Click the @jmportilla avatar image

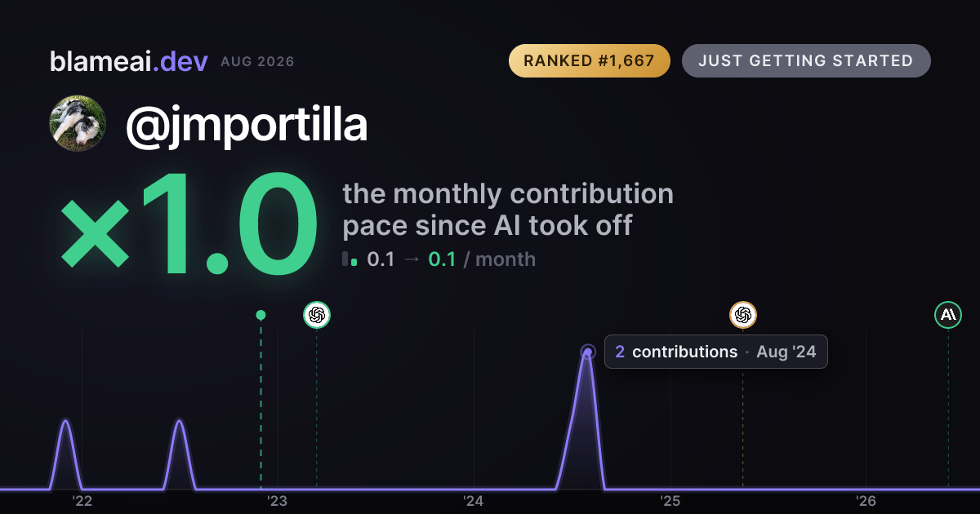point(78,123)
